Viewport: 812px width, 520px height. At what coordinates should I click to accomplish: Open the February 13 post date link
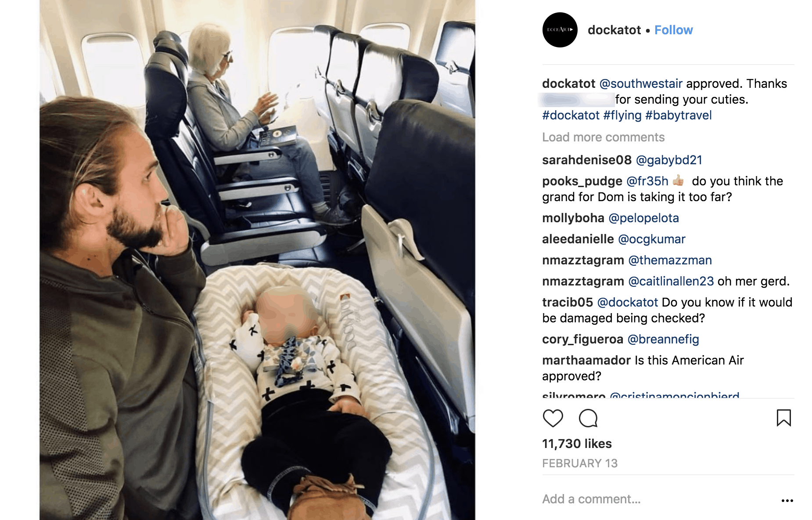point(580,463)
